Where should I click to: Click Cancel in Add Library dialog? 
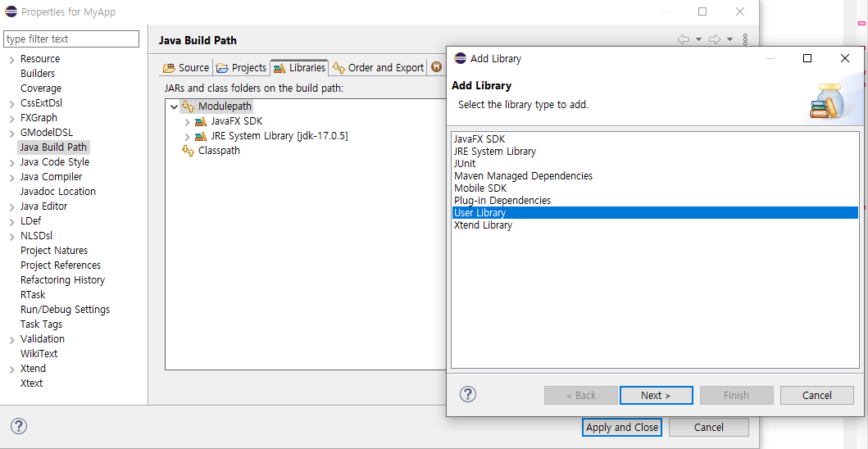(x=816, y=395)
